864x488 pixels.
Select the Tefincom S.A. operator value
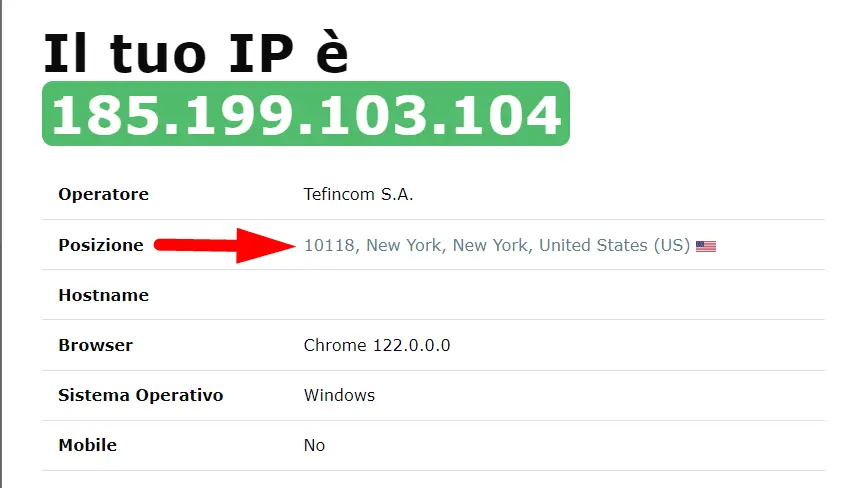[358, 194]
